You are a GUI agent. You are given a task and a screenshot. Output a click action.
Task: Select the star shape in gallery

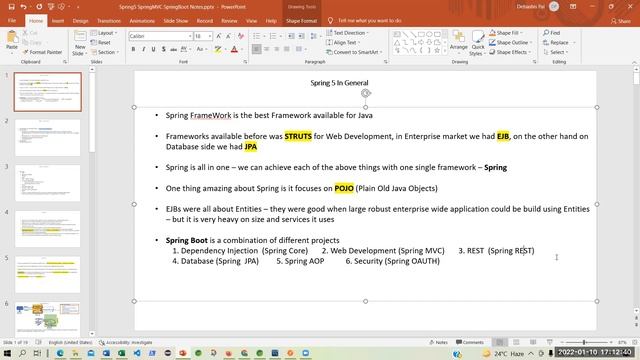(x=437, y=50)
